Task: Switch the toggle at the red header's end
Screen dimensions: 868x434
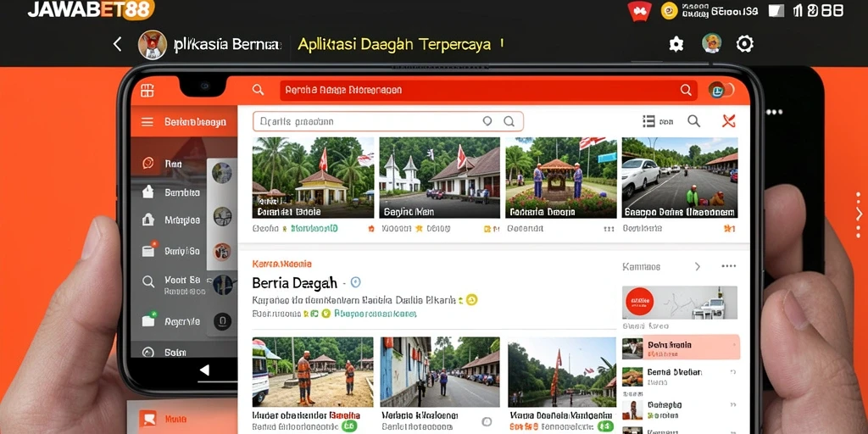Action: tap(721, 90)
